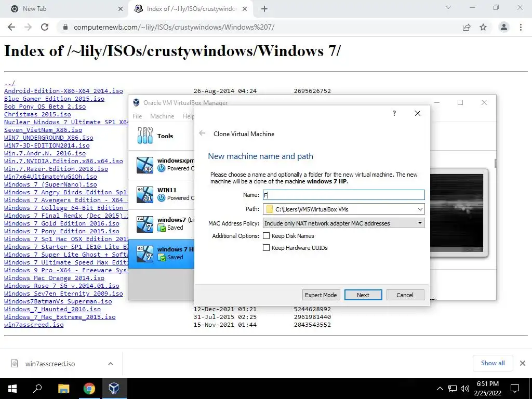Select the windows7 saved VM icon
Image resolution: width=532 pixels, height=399 pixels.
pyautogui.click(x=145, y=224)
